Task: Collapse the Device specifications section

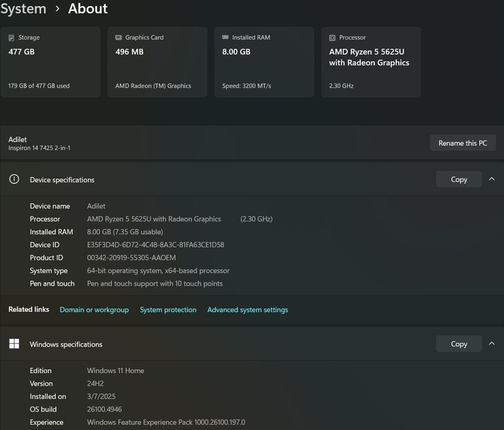Action: [491, 179]
